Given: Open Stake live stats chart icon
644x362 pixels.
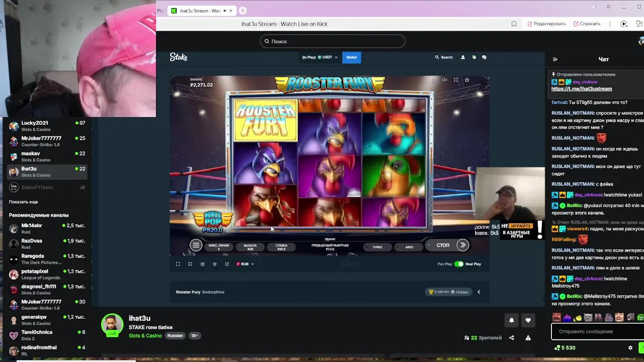Looking at the screenshot, I should pyautogui.click(x=202, y=264).
